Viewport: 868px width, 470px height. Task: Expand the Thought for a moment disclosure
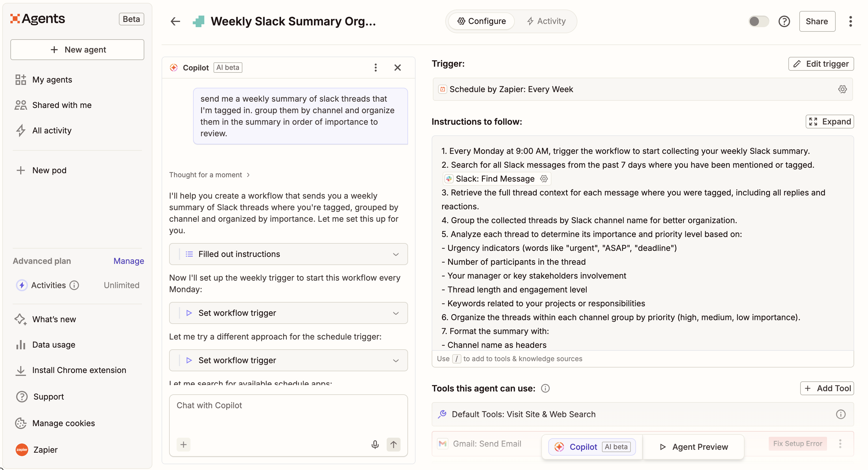pyautogui.click(x=209, y=175)
